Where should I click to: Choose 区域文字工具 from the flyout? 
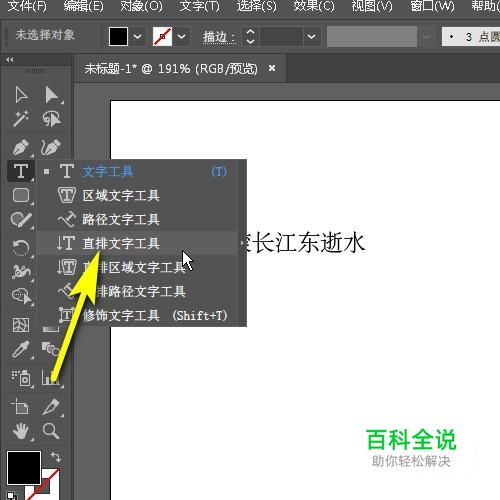(138, 195)
